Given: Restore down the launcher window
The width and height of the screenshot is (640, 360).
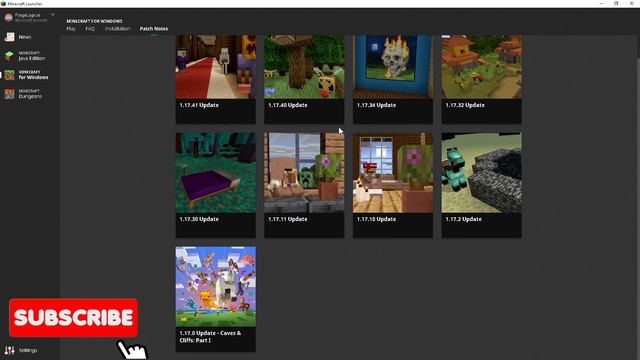Looking at the screenshot, I should (x=616, y=3).
